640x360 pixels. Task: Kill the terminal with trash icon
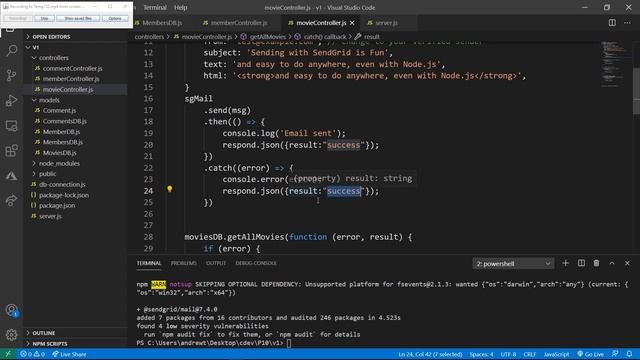pyautogui.click(x=596, y=263)
